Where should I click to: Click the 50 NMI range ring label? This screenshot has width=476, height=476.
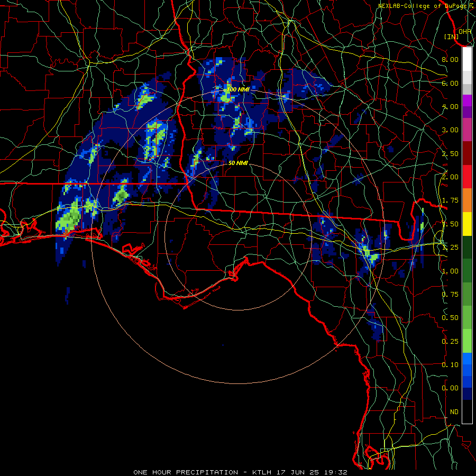pos(238,163)
